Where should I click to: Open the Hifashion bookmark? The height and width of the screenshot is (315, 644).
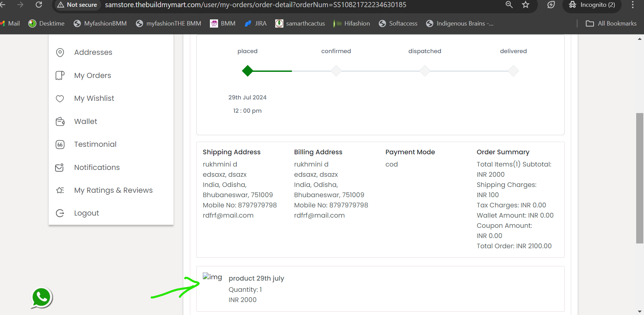(351, 23)
